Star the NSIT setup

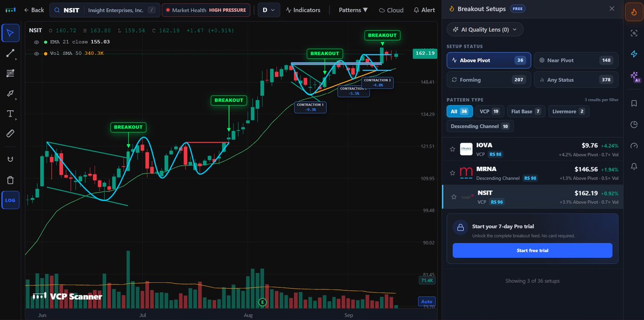(454, 197)
